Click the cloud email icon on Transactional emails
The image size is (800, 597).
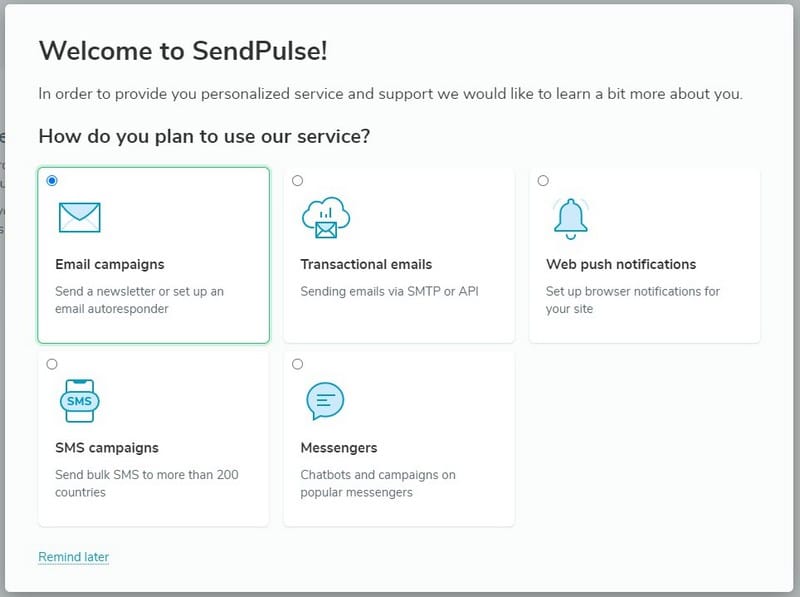click(325, 217)
